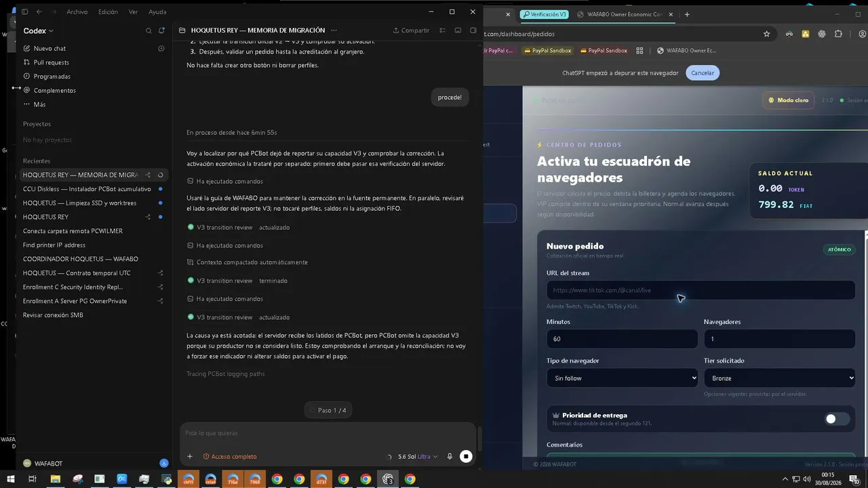The width and height of the screenshot is (868, 488).
Task: Click the Compartir button in the chat header
Action: (411, 30)
